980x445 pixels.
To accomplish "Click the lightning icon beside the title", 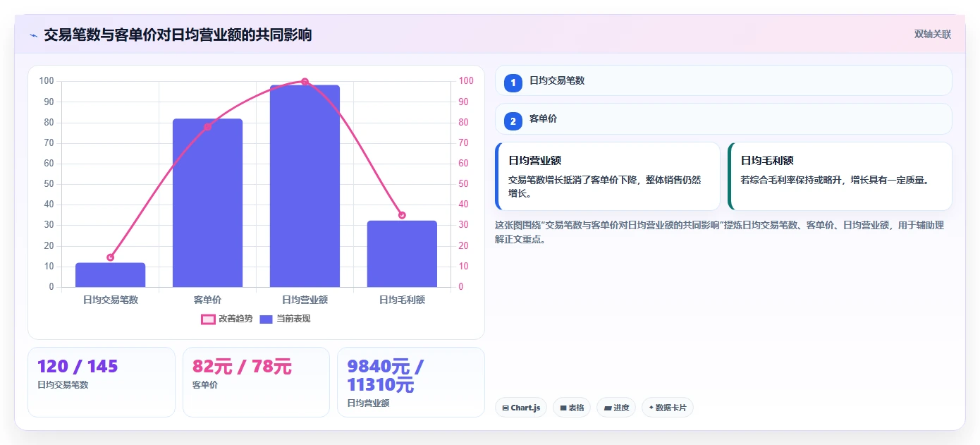I will (33, 35).
